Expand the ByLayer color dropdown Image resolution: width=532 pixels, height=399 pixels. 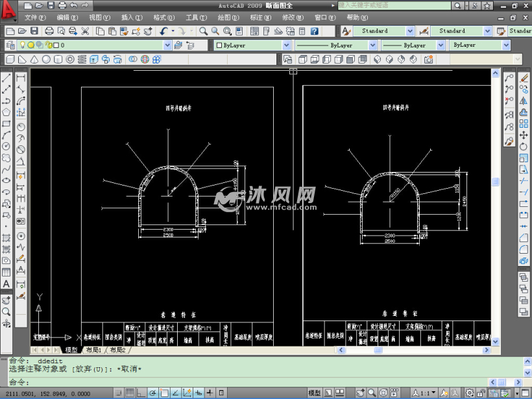point(286,45)
